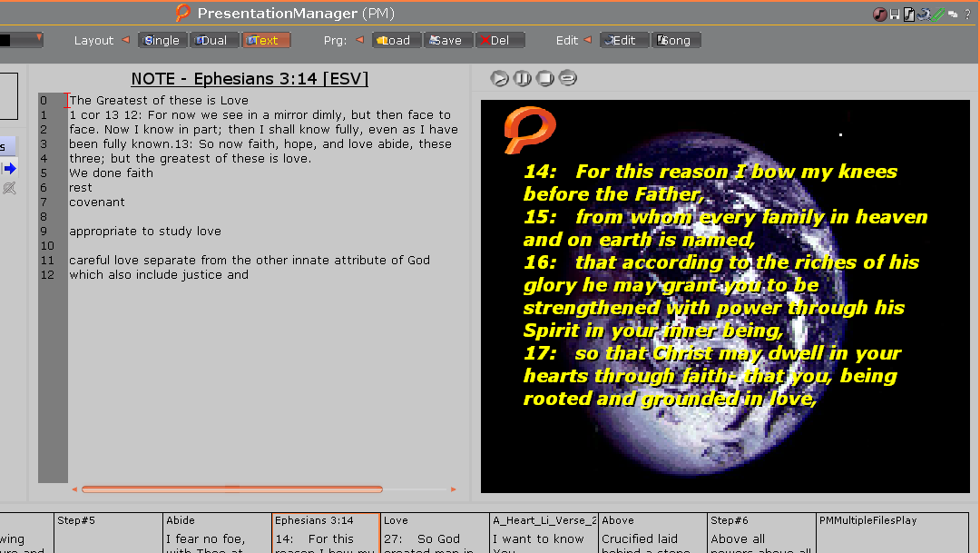Select the Step#6 program item

[761, 533]
